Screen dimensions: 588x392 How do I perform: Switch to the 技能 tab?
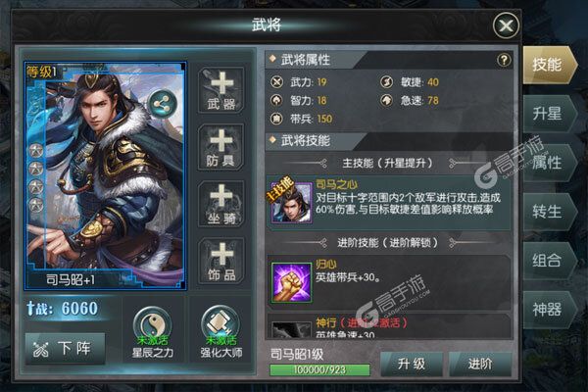tap(549, 65)
